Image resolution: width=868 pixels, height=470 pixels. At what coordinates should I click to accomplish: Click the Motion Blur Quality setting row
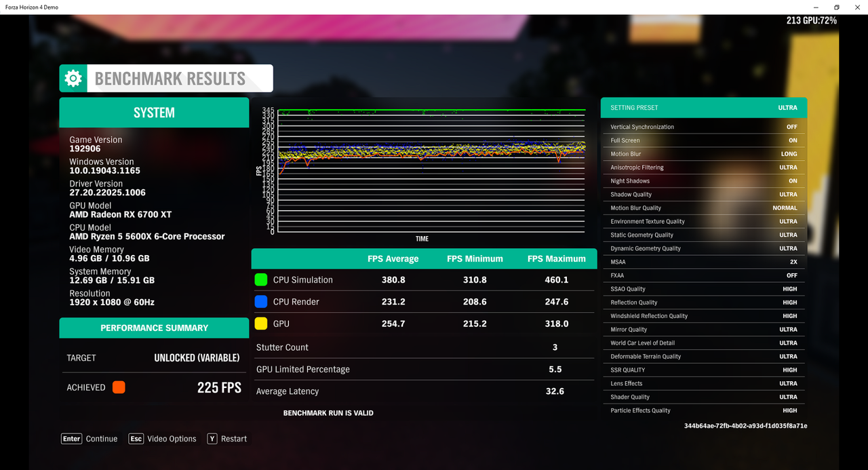pos(704,208)
